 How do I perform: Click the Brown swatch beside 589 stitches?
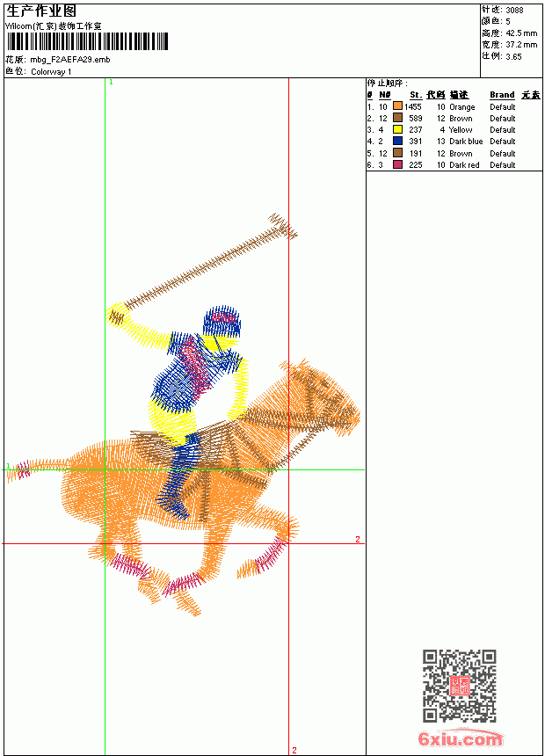tap(397, 118)
